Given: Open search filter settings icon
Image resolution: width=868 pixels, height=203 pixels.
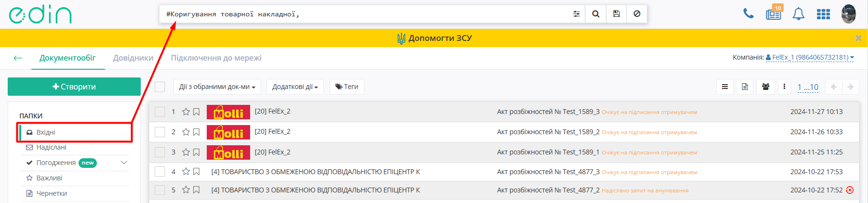Looking at the screenshot, I should coord(576,14).
